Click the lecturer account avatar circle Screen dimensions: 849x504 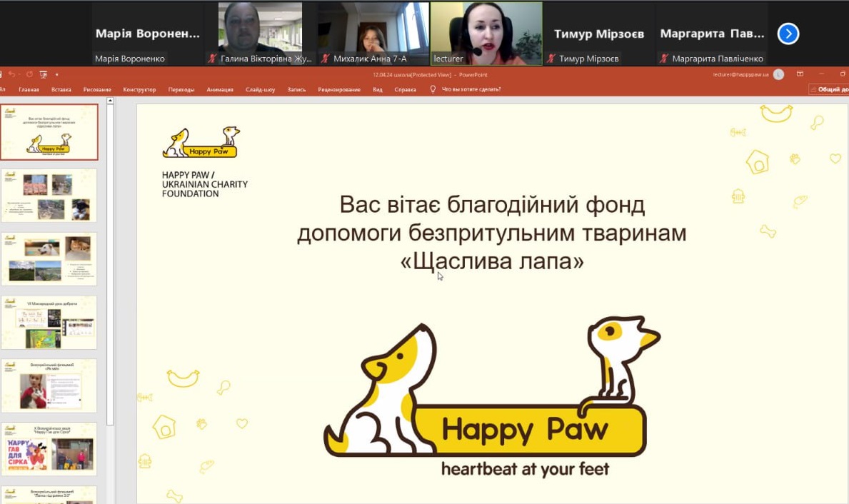click(778, 74)
